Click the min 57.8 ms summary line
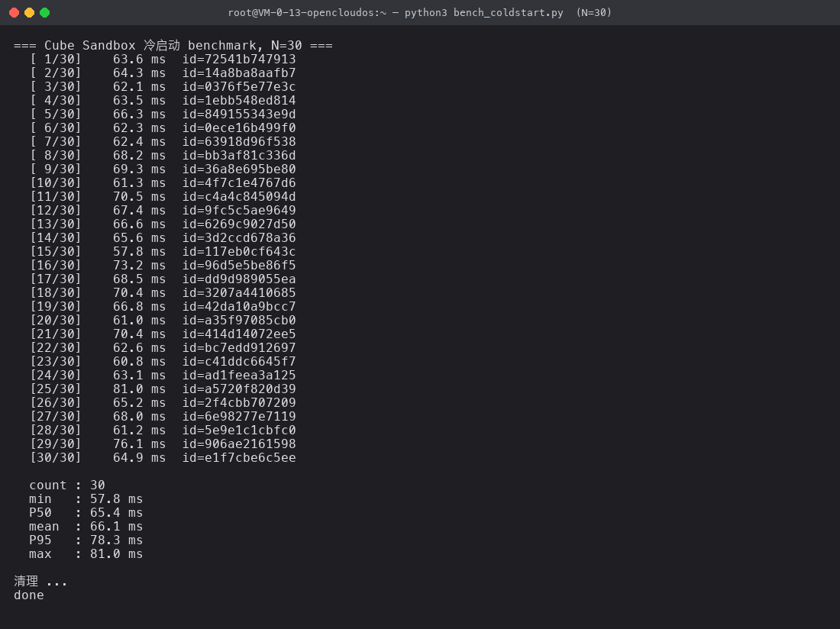Viewport: 840px width, 629px height. 86,499
